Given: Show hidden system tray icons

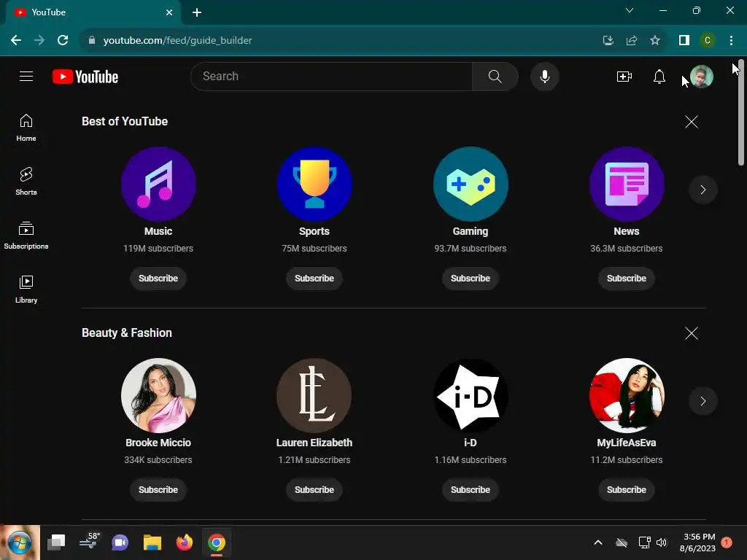Looking at the screenshot, I should tap(598, 542).
